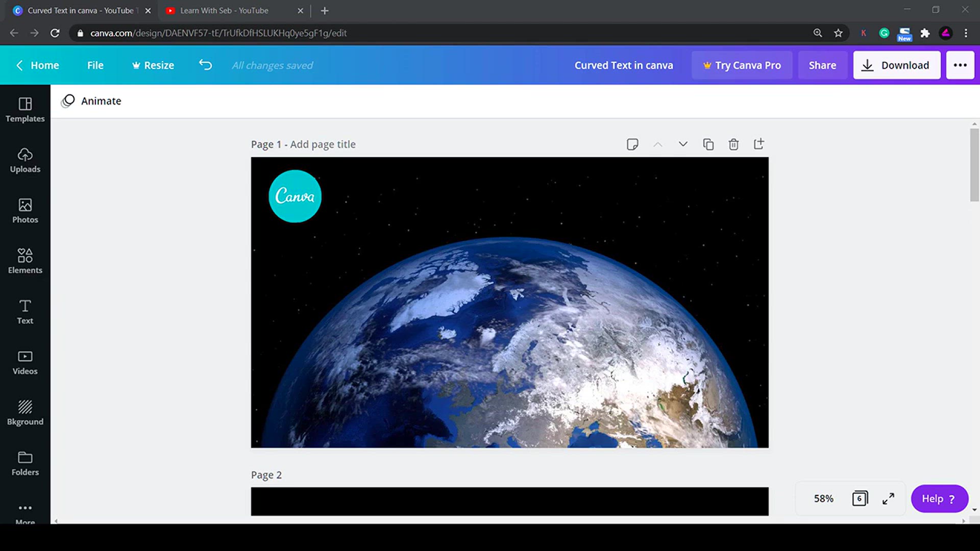
Task: Open the Text panel
Action: (25, 312)
